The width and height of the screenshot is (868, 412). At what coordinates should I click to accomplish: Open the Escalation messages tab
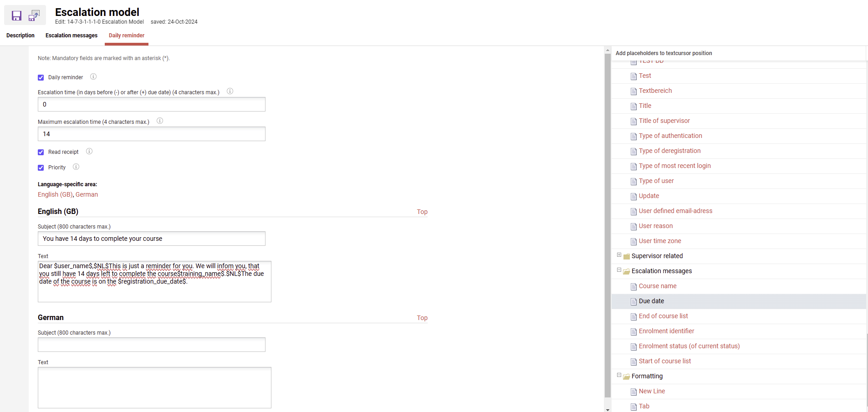click(71, 36)
